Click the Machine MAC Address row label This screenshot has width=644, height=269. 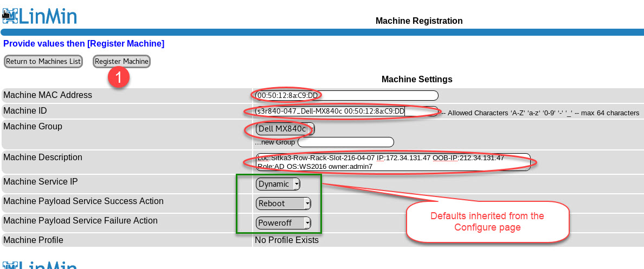point(48,95)
